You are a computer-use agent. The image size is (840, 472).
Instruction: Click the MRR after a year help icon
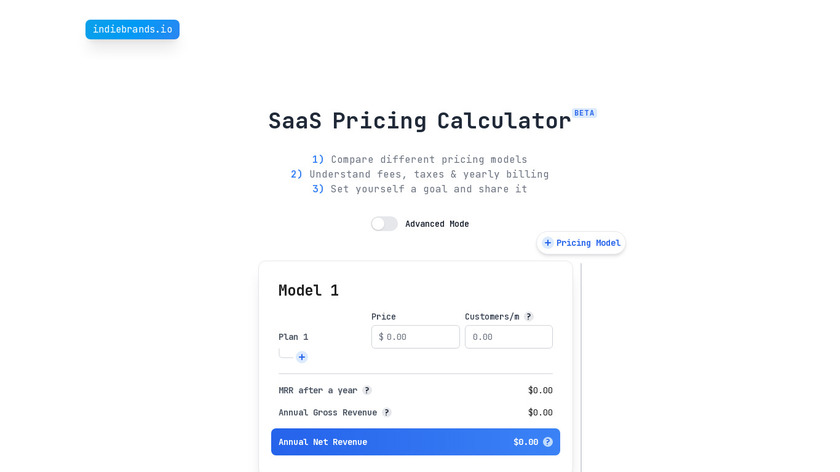(x=367, y=390)
